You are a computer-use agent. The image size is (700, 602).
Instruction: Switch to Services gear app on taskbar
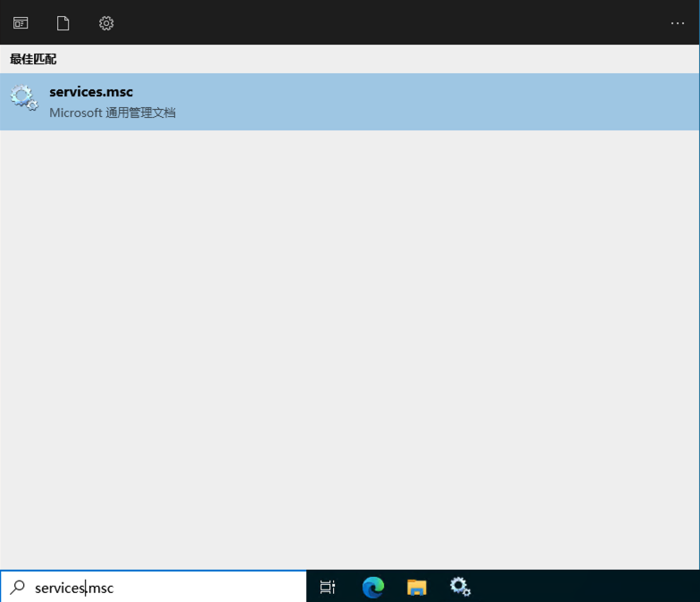460,587
